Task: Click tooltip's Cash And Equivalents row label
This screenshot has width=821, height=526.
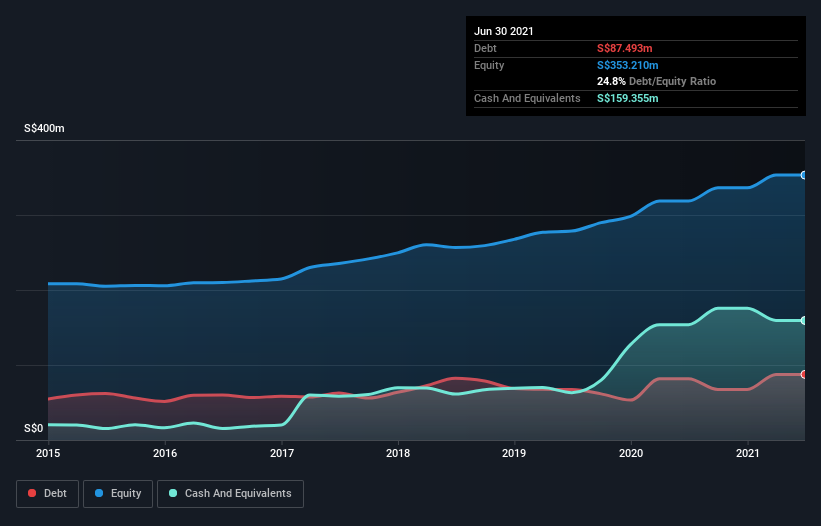Action: click(527, 98)
